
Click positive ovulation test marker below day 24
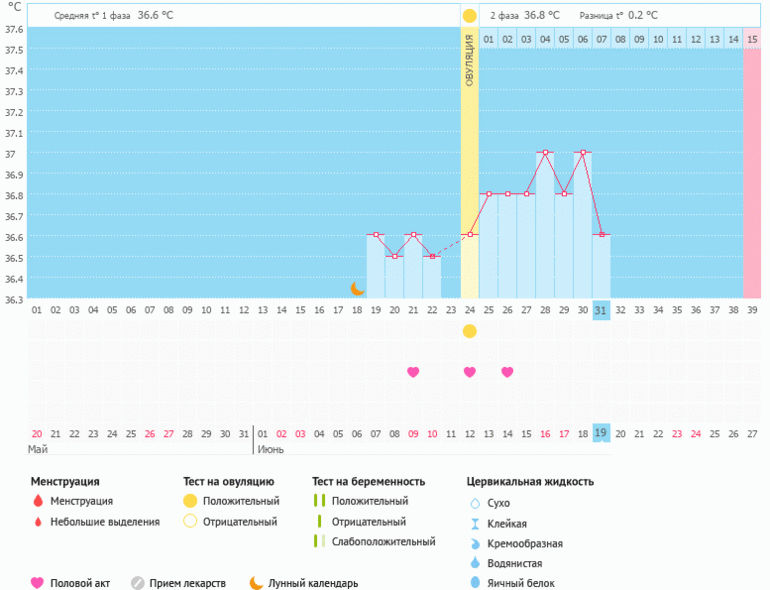click(469, 331)
